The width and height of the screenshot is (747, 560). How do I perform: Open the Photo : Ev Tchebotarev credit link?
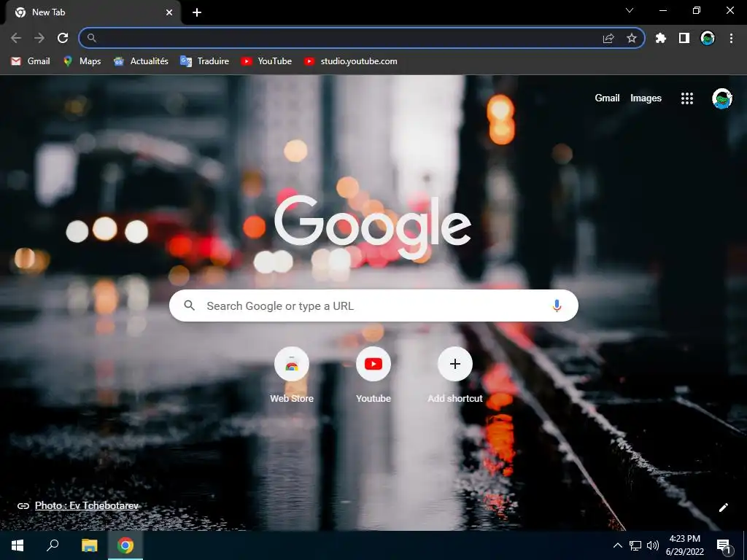coord(87,506)
